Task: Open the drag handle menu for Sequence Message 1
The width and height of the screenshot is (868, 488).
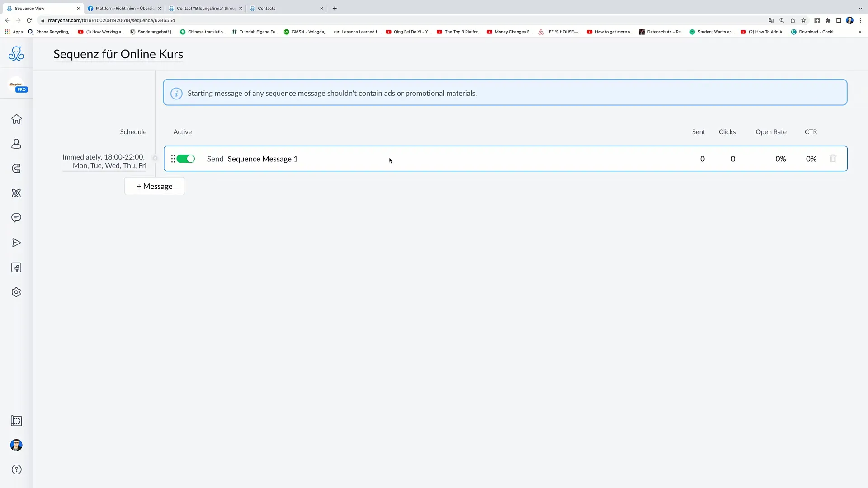Action: [x=173, y=158]
